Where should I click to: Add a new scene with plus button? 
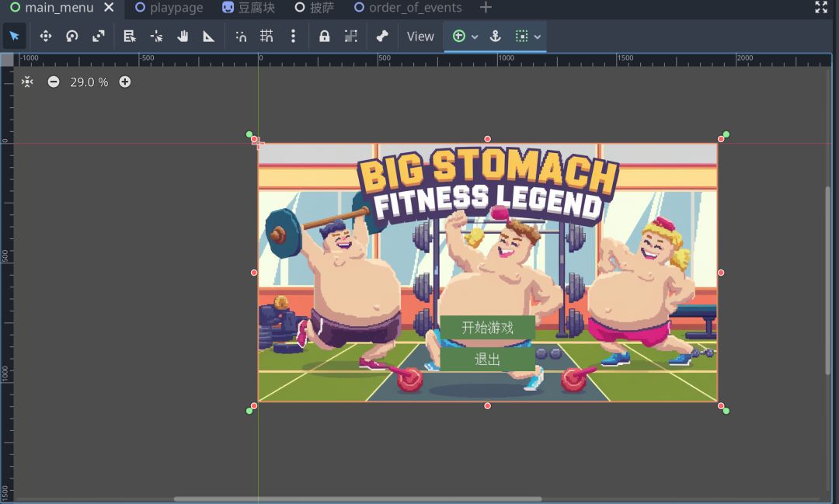point(486,8)
